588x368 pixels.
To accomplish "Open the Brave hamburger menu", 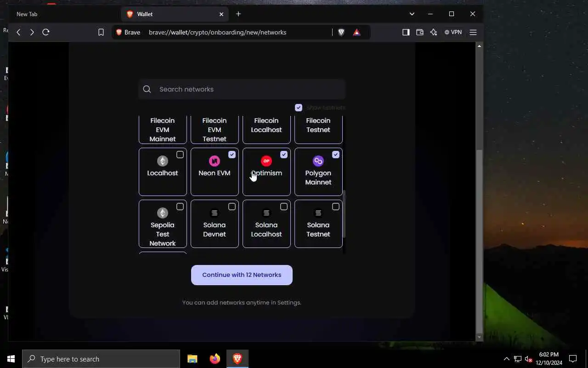I will (473, 32).
